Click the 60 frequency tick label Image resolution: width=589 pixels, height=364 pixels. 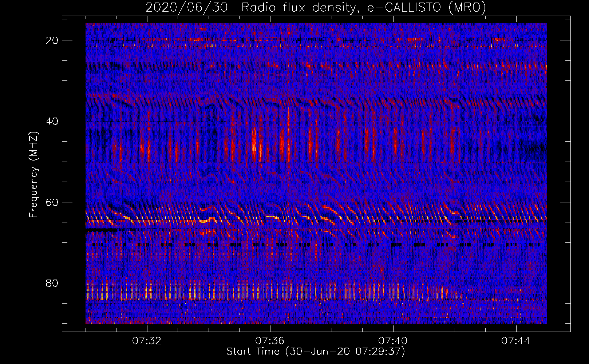(52, 202)
